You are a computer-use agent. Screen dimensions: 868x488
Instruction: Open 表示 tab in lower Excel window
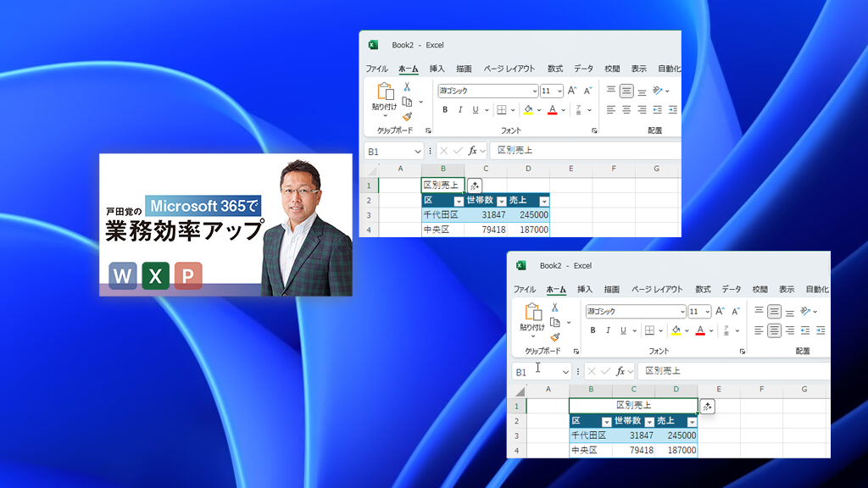tap(787, 290)
